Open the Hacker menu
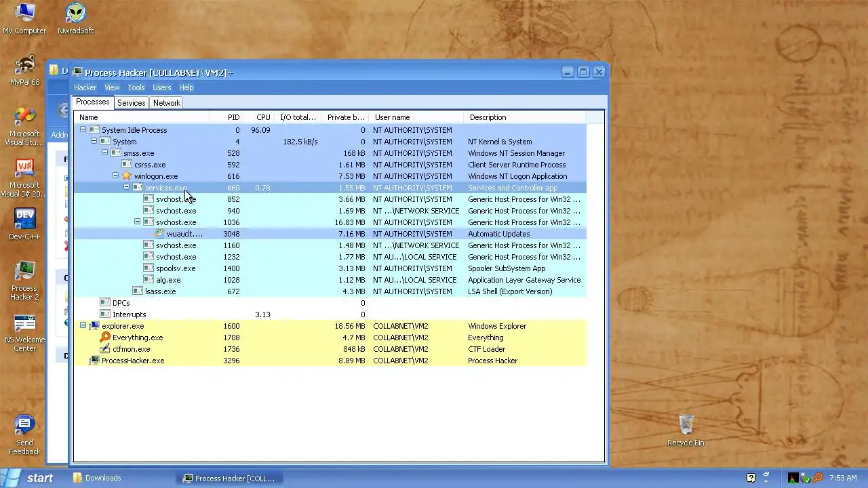868x488 pixels. [x=85, y=87]
